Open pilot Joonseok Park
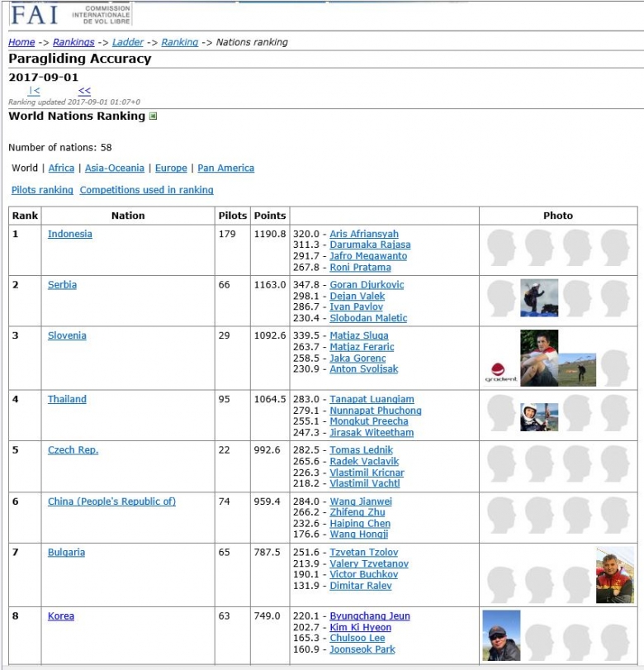644x670 pixels. (x=362, y=649)
